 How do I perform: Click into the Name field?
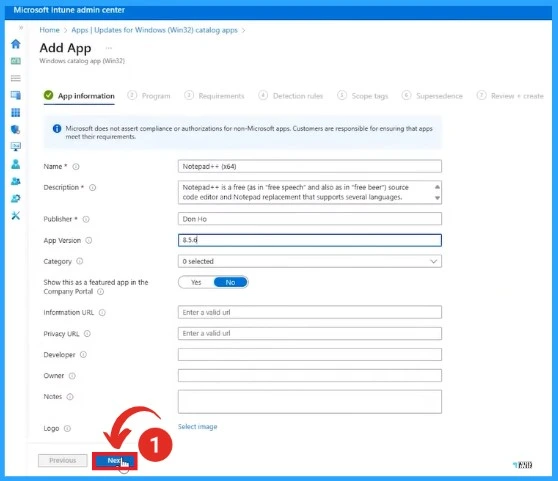tap(310, 166)
